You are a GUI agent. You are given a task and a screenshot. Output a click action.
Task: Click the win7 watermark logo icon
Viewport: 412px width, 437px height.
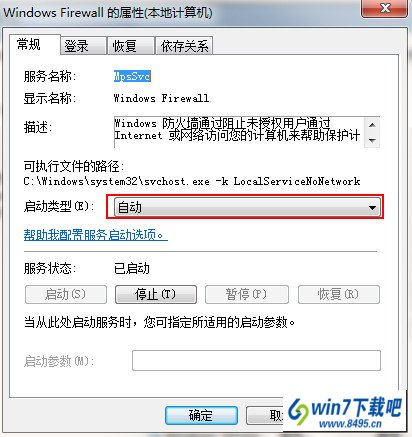tap(298, 411)
